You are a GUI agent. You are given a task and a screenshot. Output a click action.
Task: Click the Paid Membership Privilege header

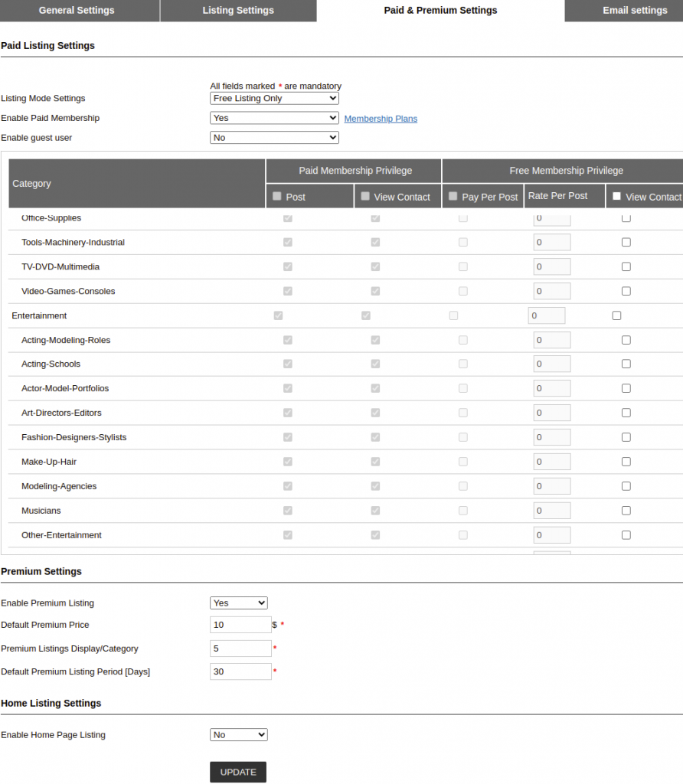(354, 171)
